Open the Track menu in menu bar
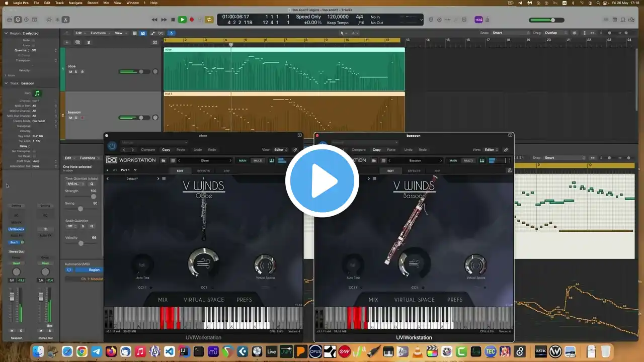The image size is (644, 362). (60, 3)
